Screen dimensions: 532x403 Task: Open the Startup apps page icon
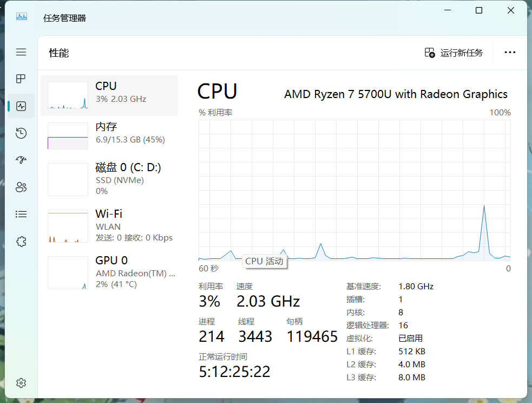(x=21, y=160)
